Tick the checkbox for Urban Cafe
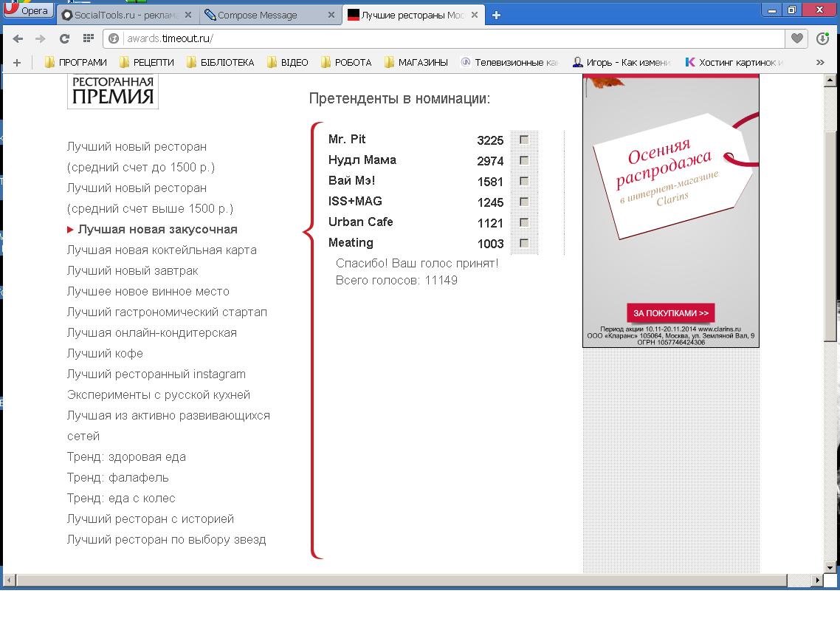The width and height of the screenshot is (840, 633). (524, 222)
